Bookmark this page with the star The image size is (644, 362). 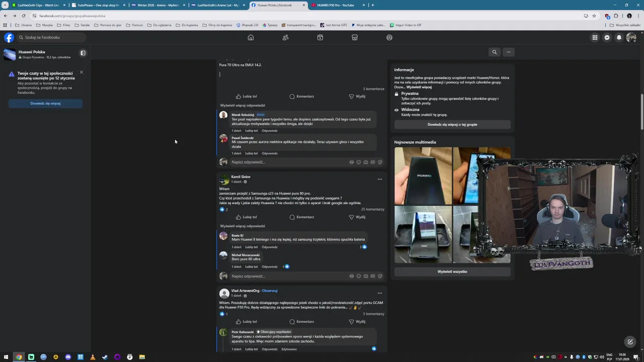pos(594,16)
